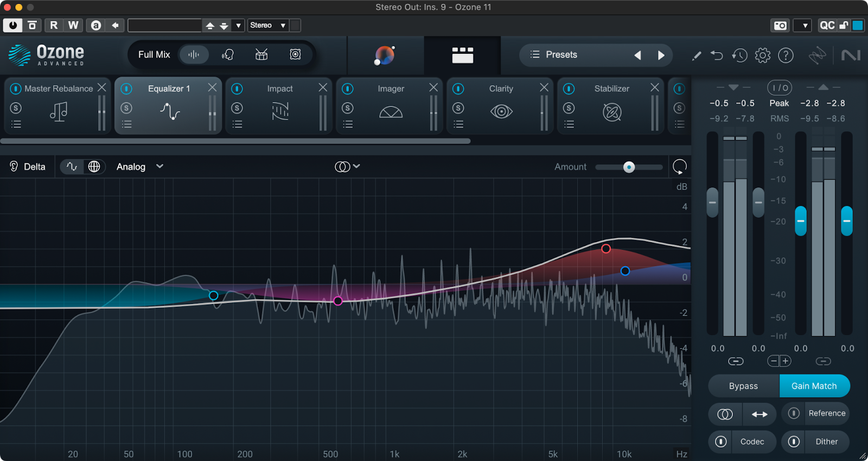
Task: Load the previous preset
Action: tap(637, 55)
